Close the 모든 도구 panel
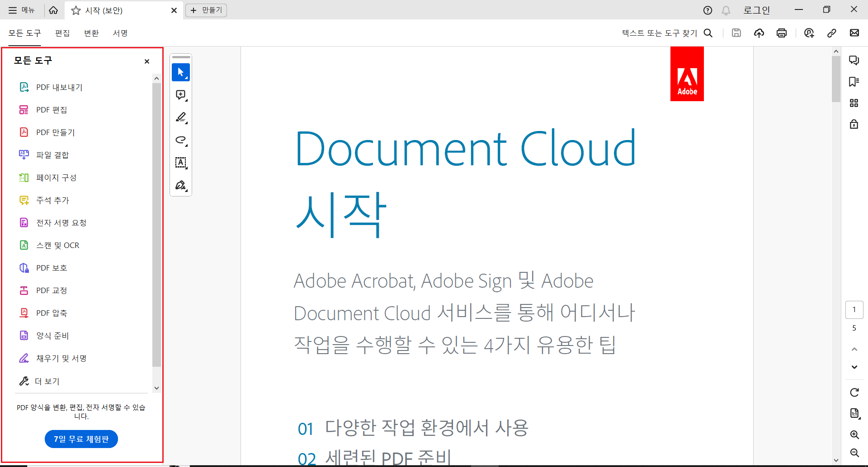This screenshot has width=868, height=467. pos(147,61)
